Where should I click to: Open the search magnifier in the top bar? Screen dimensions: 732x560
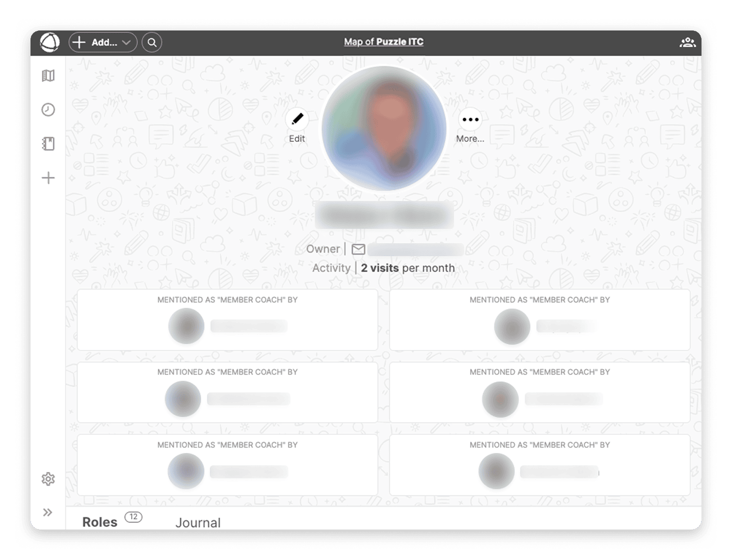[x=152, y=42]
